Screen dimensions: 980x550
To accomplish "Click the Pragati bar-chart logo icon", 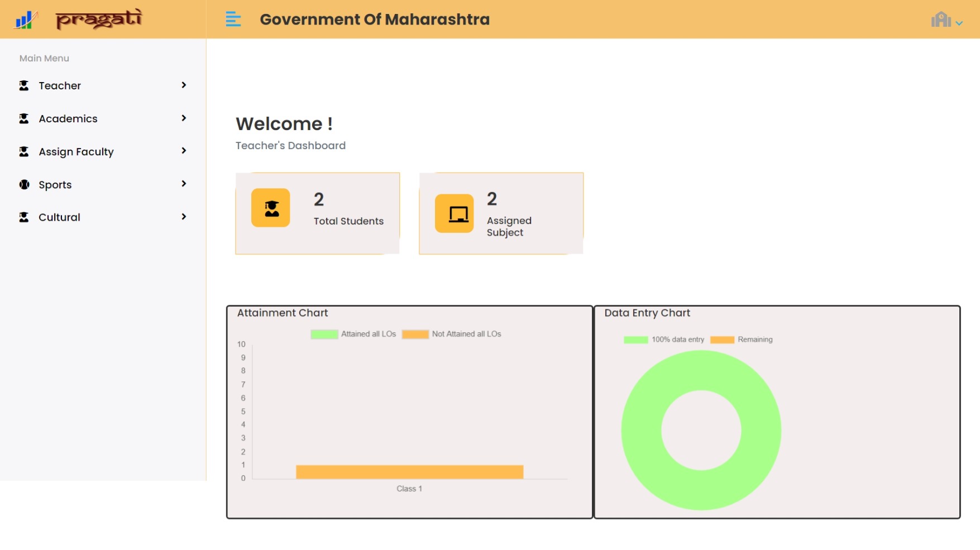I will click(26, 20).
